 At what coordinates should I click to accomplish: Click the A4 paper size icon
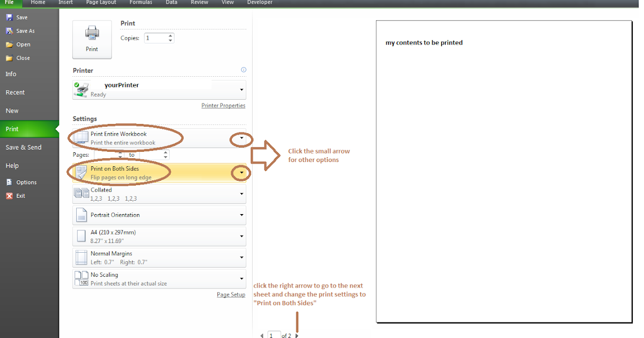pyautogui.click(x=81, y=236)
